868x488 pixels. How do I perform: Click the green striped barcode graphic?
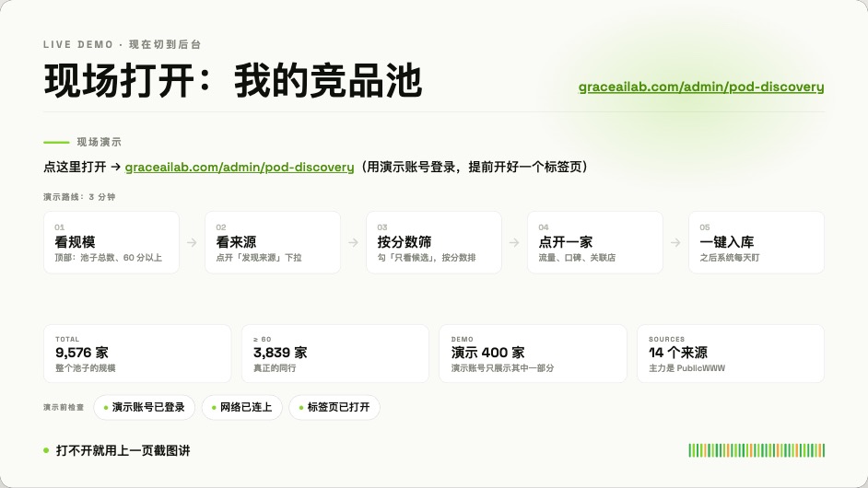757,450
